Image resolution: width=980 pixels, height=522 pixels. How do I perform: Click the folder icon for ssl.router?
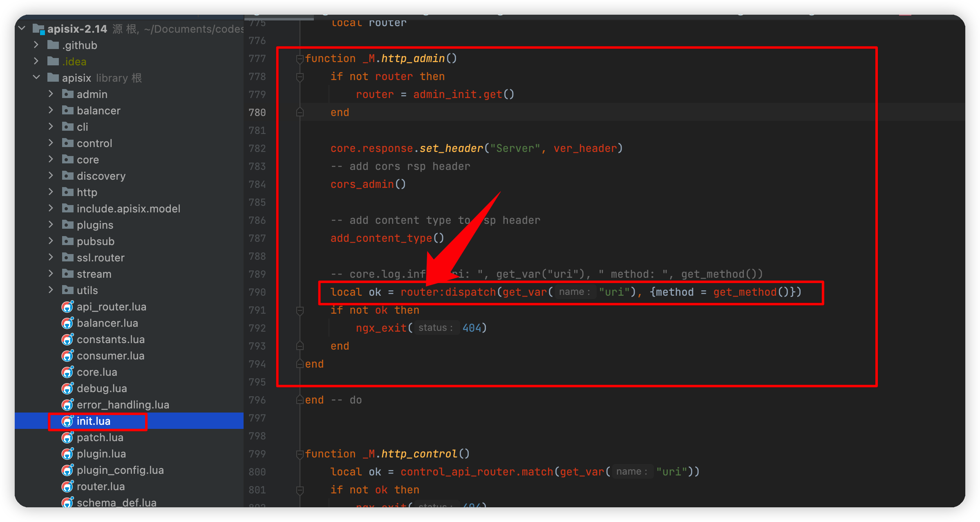[67, 257]
